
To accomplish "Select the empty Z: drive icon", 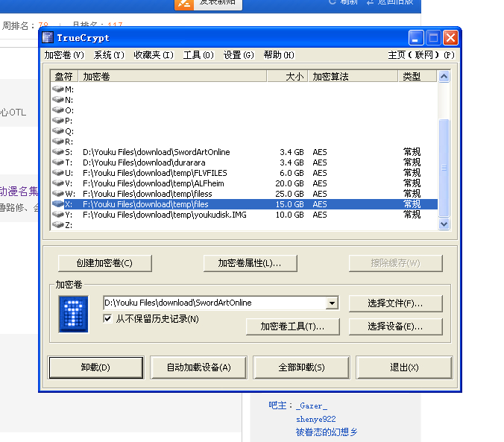I will click(x=58, y=224).
